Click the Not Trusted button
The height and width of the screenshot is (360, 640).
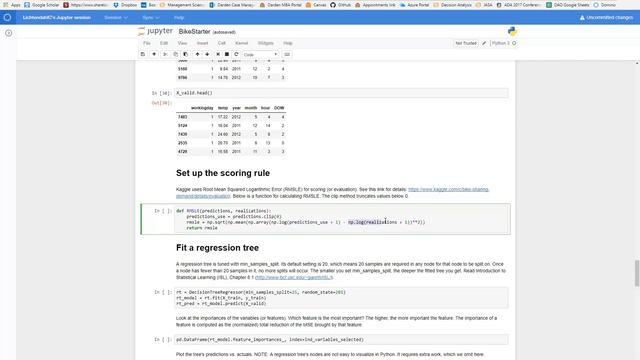click(466, 43)
